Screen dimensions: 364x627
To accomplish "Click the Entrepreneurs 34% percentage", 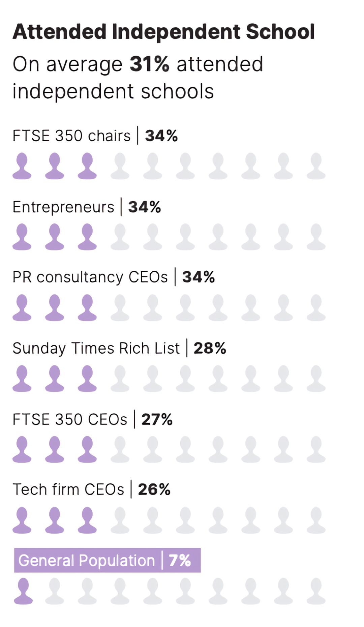I will pos(145,207).
